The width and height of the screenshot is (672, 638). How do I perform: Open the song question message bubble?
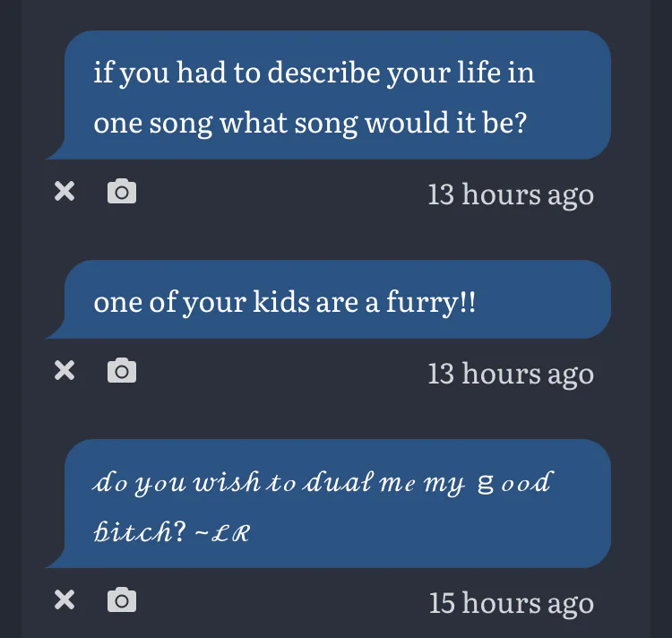pyautogui.click(x=332, y=96)
